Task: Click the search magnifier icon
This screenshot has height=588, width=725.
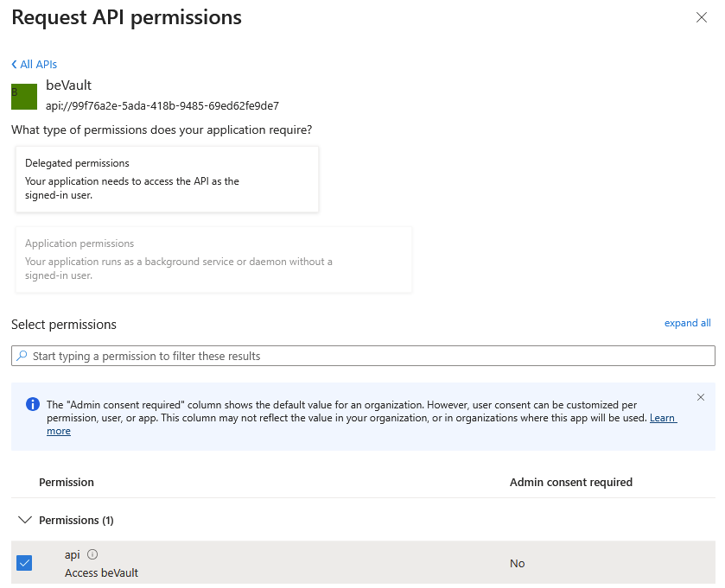Action: 22,356
